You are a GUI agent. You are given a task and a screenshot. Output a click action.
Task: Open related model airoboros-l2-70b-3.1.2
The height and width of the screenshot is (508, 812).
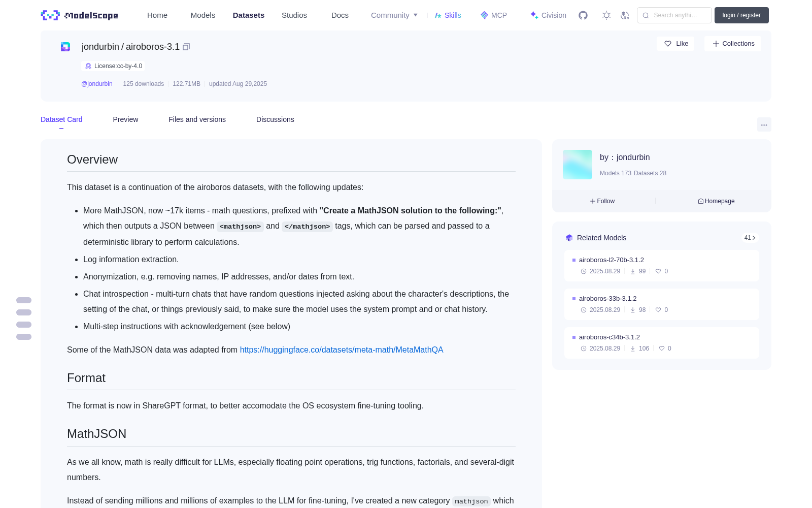662,266
